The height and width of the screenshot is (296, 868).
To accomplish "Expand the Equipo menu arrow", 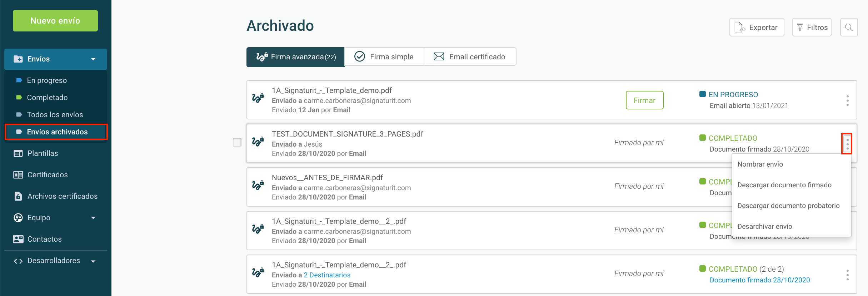I will (x=93, y=218).
